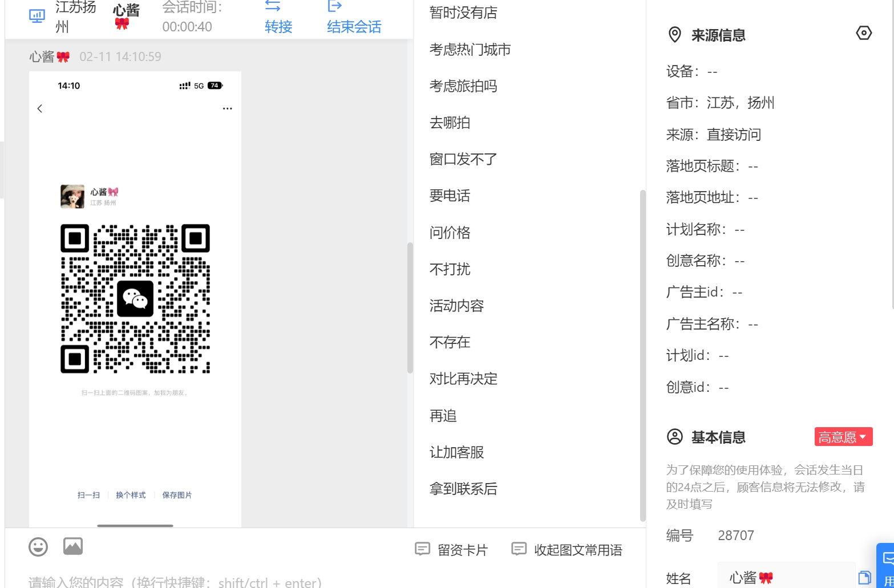Screen dimensions: 894x588
Task: Open the 留资卡片 button
Action: (x=451, y=550)
